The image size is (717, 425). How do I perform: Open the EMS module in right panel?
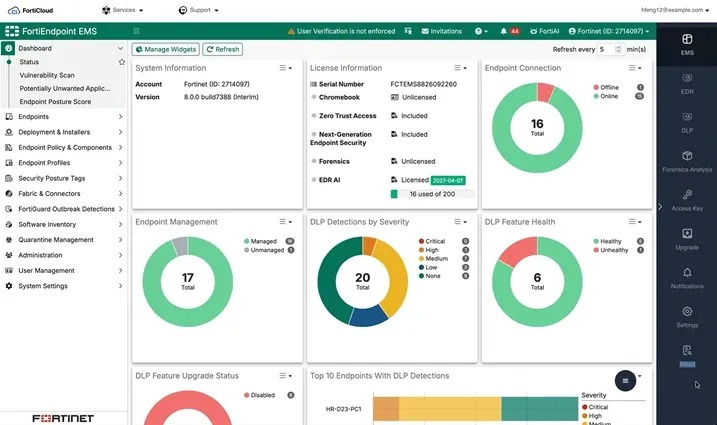[x=687, y=44]
